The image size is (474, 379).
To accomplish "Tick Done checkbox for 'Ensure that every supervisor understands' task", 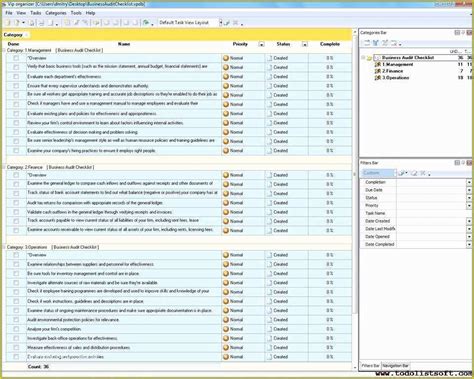I will click(x=16, y=86).
